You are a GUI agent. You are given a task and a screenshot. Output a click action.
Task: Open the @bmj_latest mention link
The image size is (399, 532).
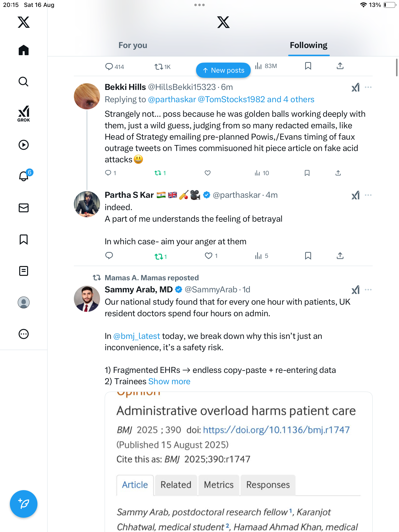click(x=137, y=336)
